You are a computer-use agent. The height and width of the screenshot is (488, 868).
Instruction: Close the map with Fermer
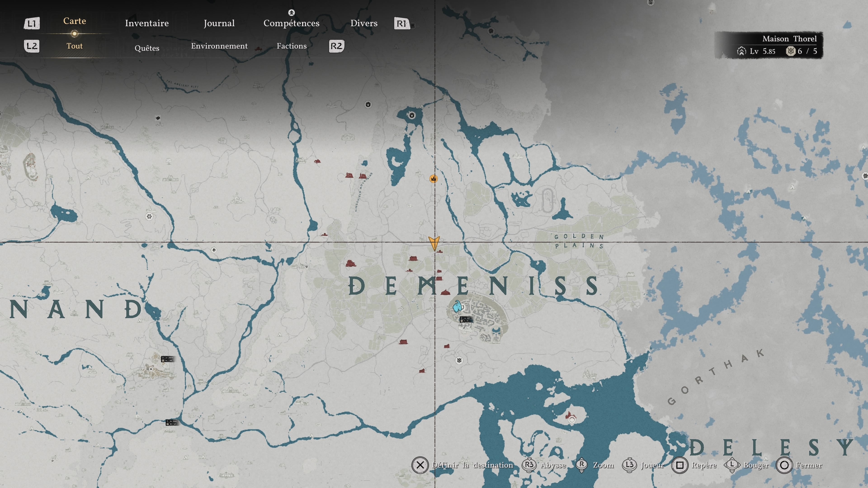[x=809, y=465]
